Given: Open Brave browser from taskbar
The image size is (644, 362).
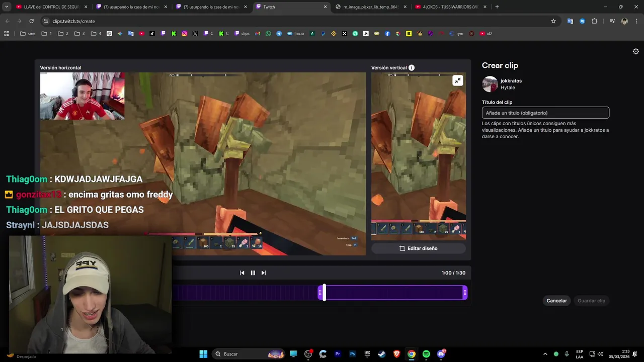Looking at the screenshot, I should [396, 354].
